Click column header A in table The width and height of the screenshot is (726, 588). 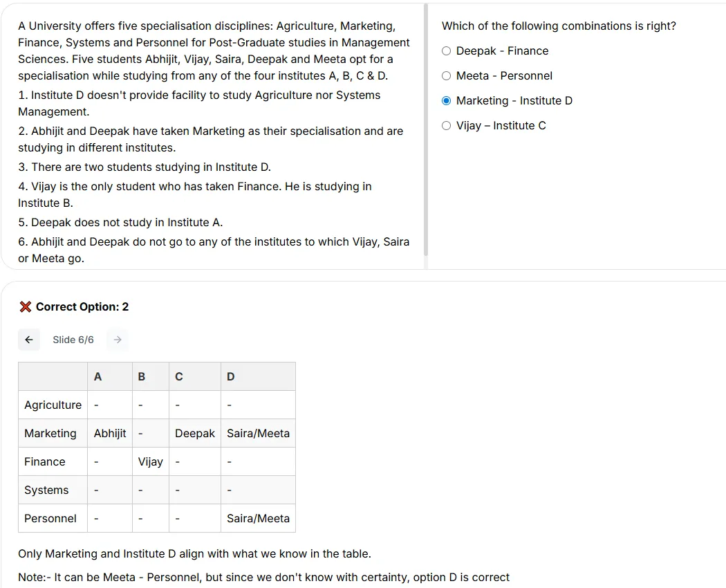click(x=97, y=377)
